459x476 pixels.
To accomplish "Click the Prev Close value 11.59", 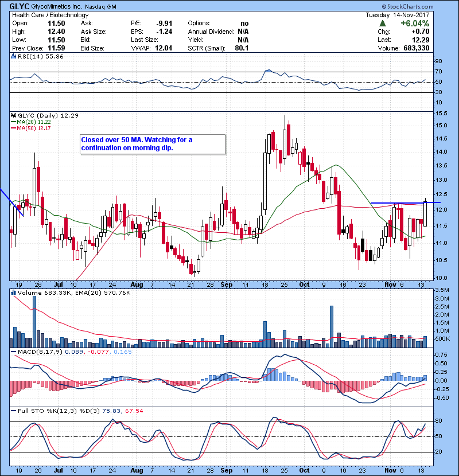I will click(56, 48).
